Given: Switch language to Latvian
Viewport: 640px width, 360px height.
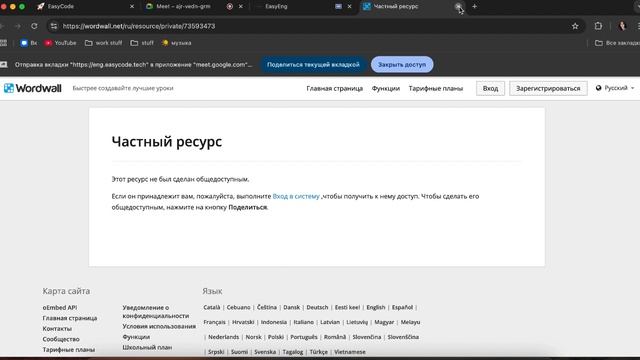Looking at the screenshot, I should (x=330, y=322).
